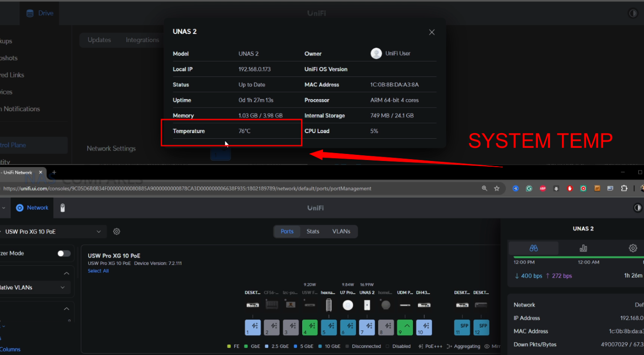The height and width of the screenshot is (355, 644).
Task: Select port 5 connected to hexna device
Action: click(x=329, y=328)
